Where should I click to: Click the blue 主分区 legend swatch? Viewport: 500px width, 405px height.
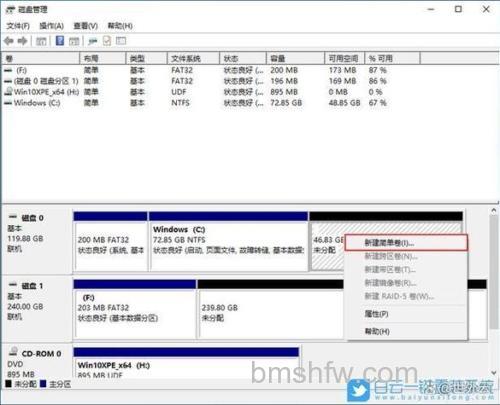(x=43, y=384)
